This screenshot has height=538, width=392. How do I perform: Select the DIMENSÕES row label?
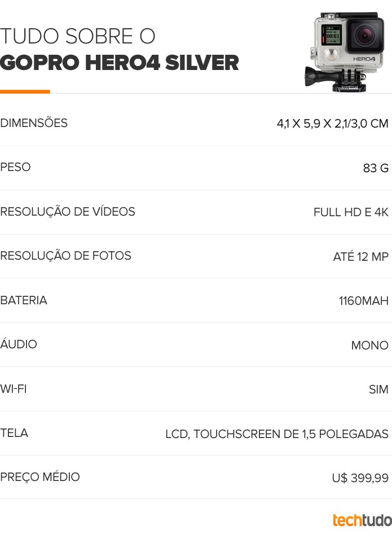coord(34,123)
